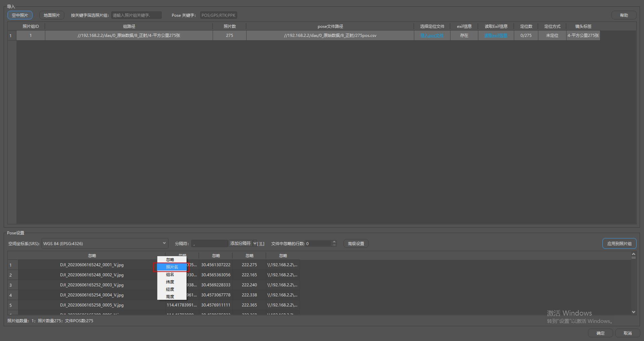The height and width of the screenshot is (341, 644).
Task: Click the 应用到照片组 button
Action: 619,243
